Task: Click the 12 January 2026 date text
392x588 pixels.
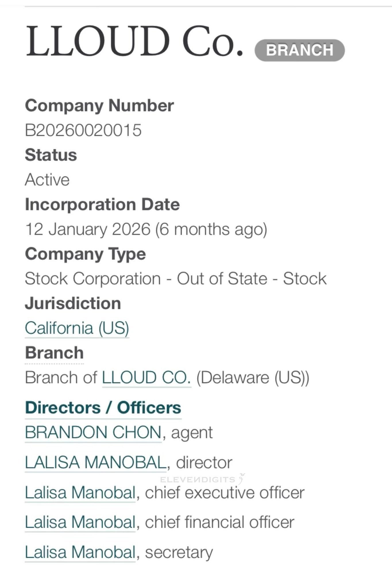Action: click(88, 229)
